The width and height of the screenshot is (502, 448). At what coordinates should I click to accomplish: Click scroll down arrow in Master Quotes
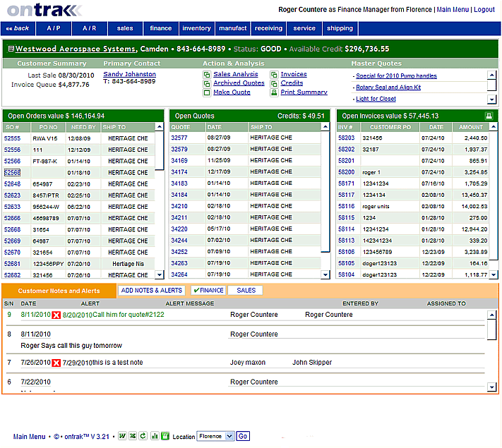tap(491, 99)
